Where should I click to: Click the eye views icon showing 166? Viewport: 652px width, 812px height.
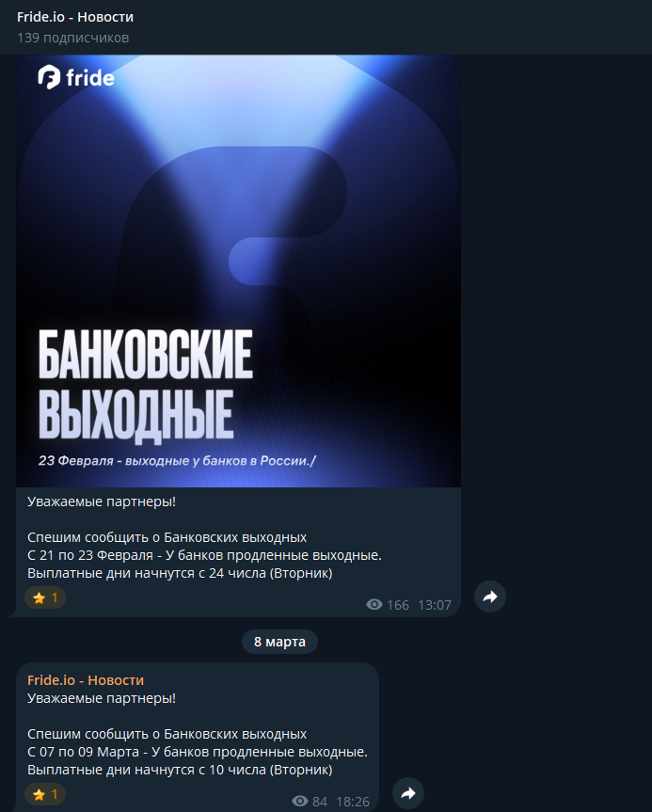tap(374, 604)
